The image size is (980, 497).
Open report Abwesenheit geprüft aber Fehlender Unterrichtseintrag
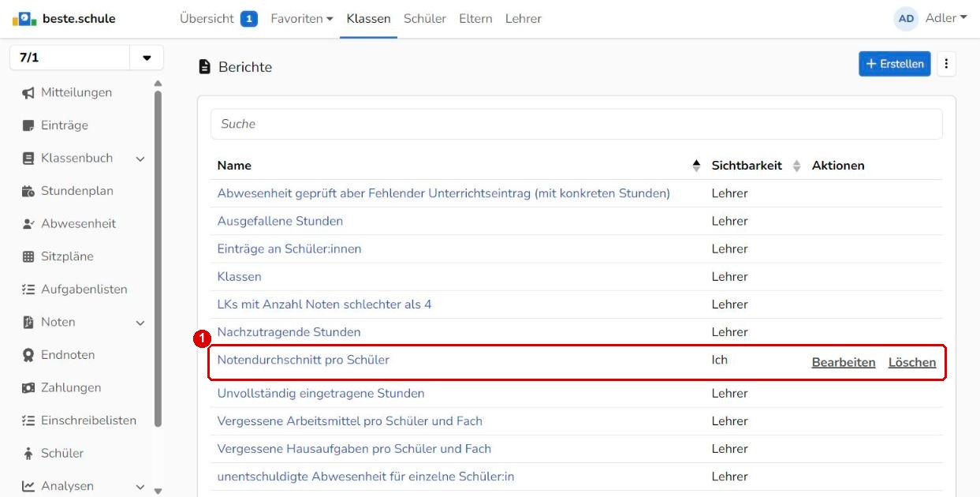tap(444, 193)
